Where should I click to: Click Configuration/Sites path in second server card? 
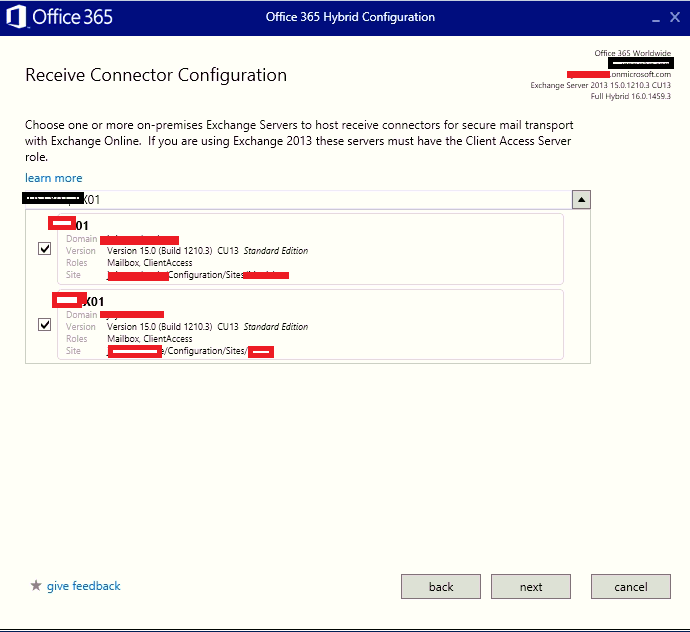(x=205, y=351)
